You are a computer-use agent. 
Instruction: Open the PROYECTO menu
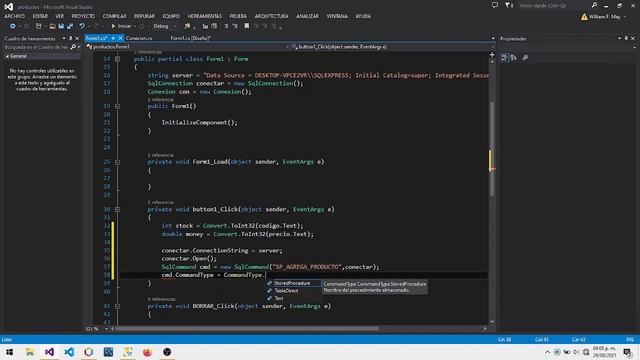click(83, 16)
